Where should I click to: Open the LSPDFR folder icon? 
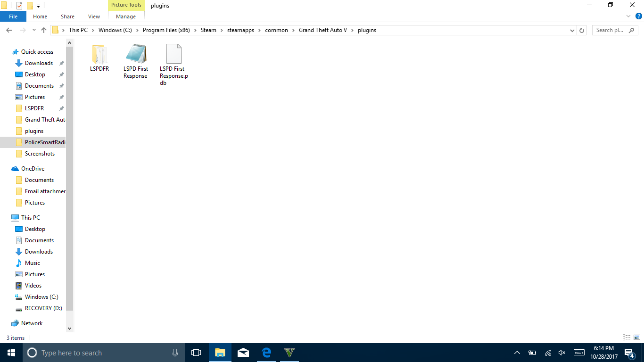[99, 54]
